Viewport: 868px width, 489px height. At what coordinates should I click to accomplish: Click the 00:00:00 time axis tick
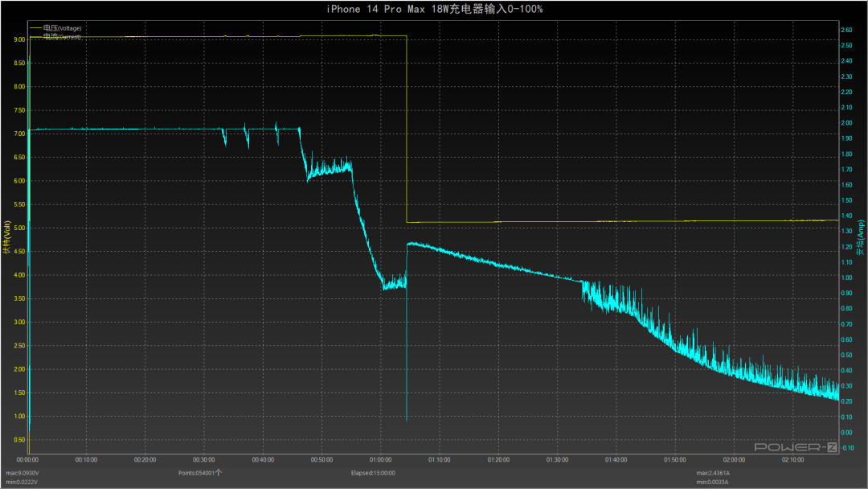[x=27, y=460]
